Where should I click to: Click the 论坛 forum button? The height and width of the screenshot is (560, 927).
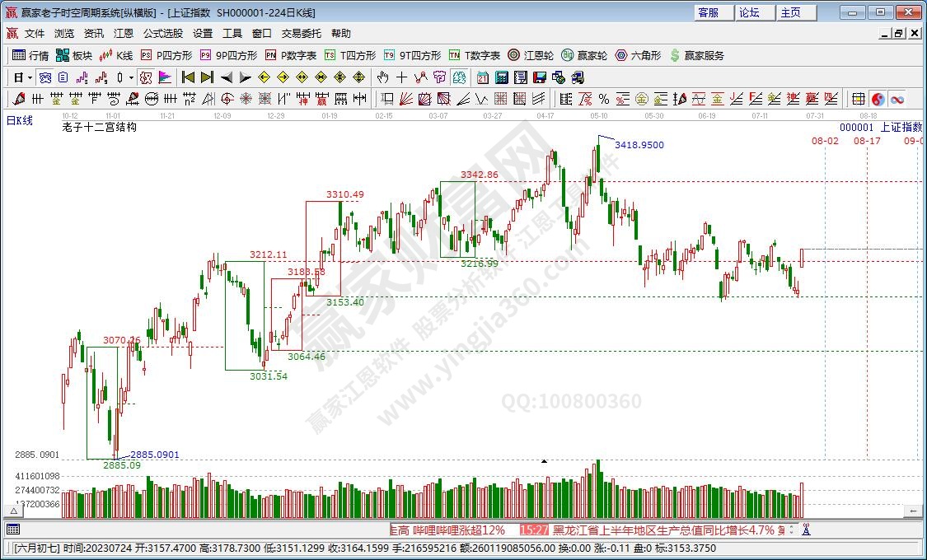coord(749,12)
